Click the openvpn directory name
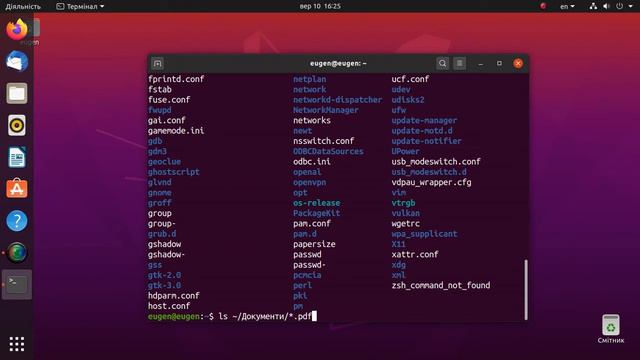 pos(310,182)
